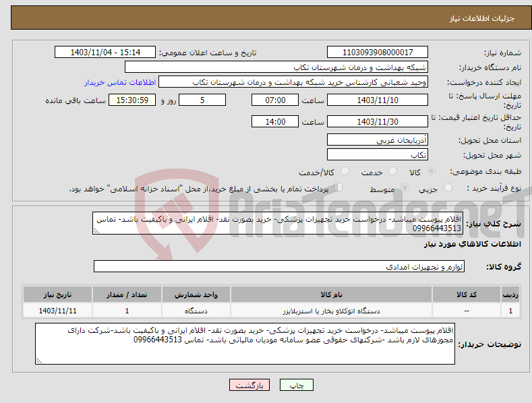The image size is (532, 403).
Task: Click the row number cell 1
Action: pos(510,311)
